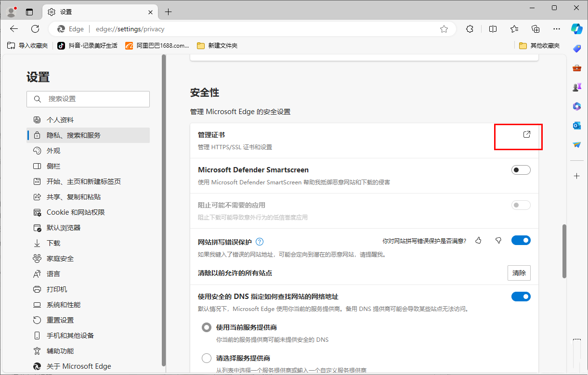Open the 新建文件夹 favorites folder
Image resolution: width=588 pixels, height=375 pixels.
[x=217, y=46]
